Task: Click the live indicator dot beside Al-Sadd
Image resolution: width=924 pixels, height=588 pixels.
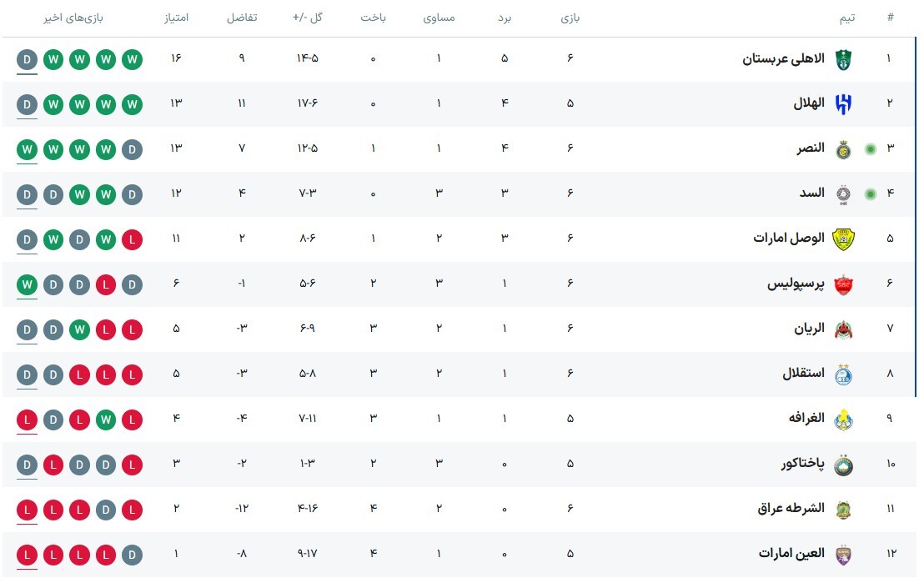Action: pyautogui.click(x=871, y=193)
